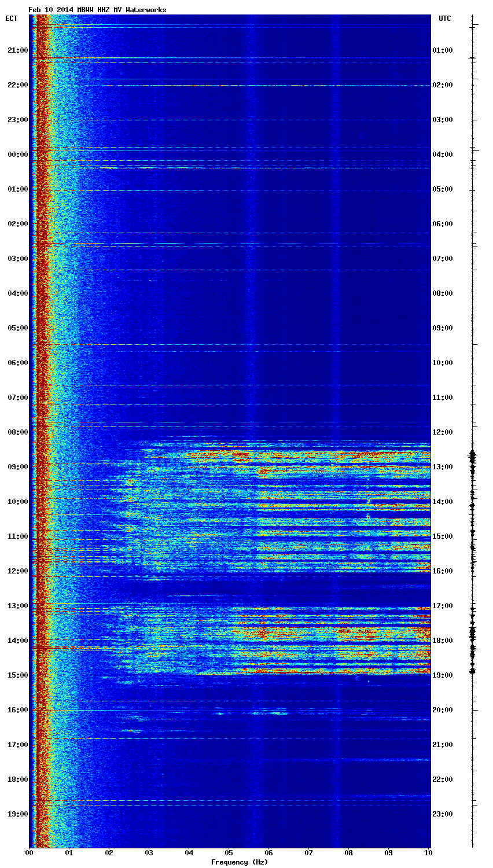Click the '00' frequency tick label
Screen dimensions: 493x868
(x=29, y=853)
